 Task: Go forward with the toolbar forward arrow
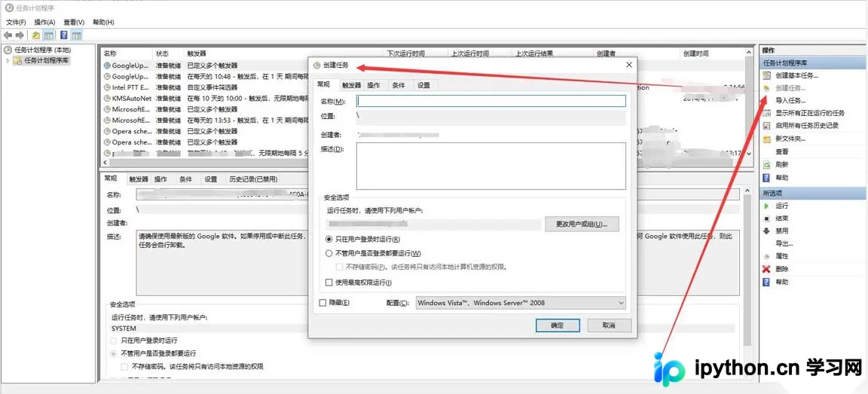tap(20, 35)
